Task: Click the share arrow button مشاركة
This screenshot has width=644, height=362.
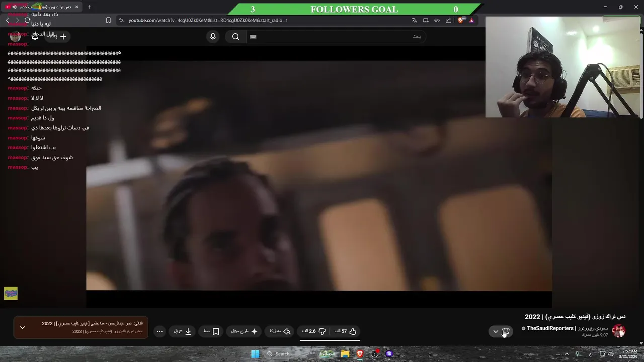Action: (280, 331)
